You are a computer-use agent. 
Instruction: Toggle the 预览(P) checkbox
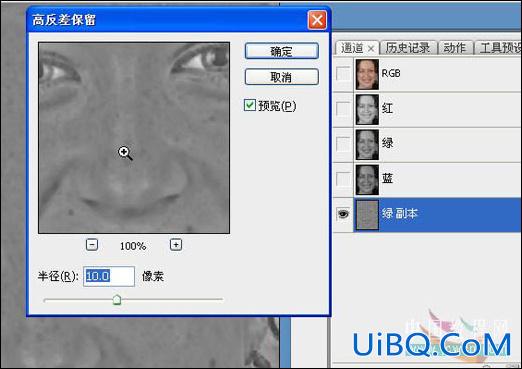pyautogui.click(x=250, y=105)
